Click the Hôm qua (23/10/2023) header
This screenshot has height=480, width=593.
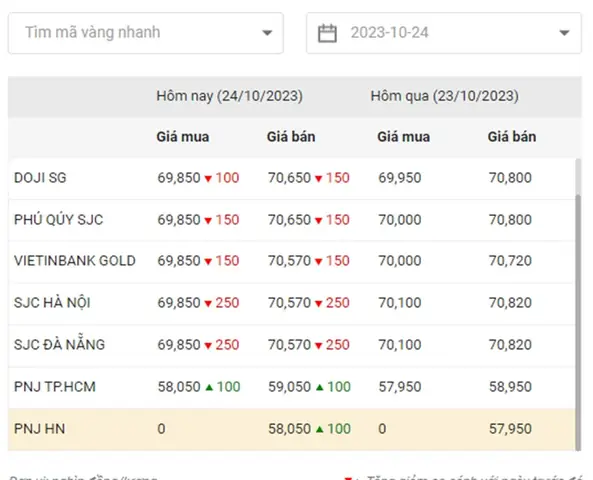point(444,96)
